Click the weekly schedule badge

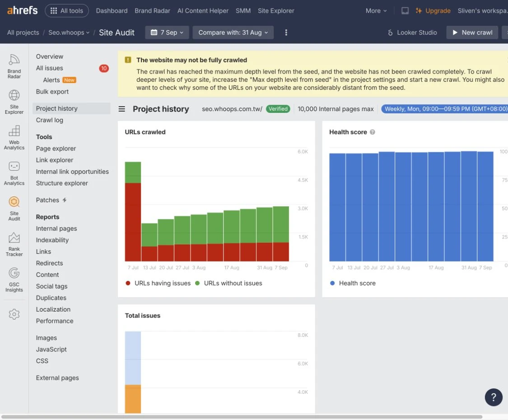[445, 109]
